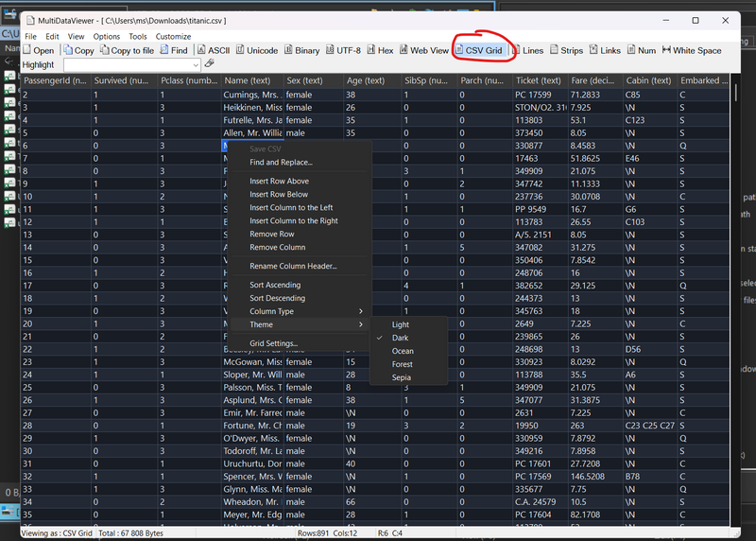Choose Remove Row
Screen dimensions: 756x541
tap(299, 234)
